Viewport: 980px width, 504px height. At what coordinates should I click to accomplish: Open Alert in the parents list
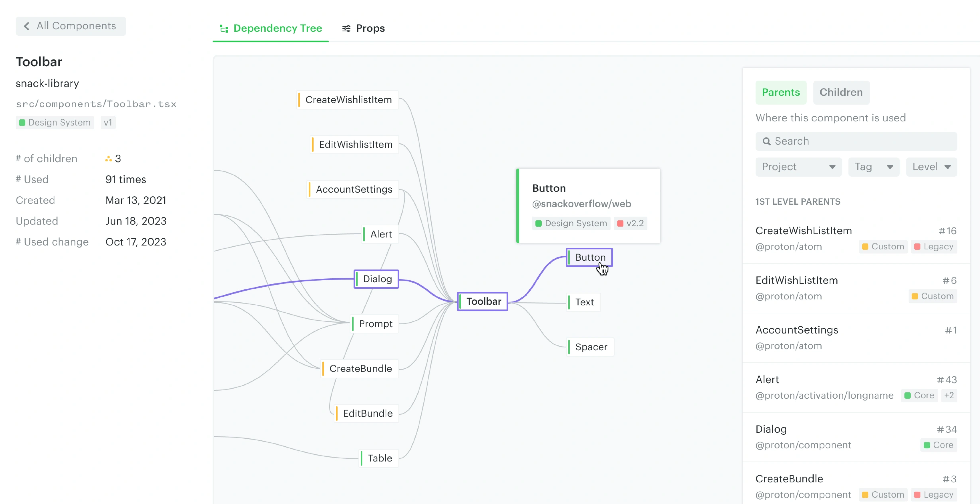tap(767, 379)
